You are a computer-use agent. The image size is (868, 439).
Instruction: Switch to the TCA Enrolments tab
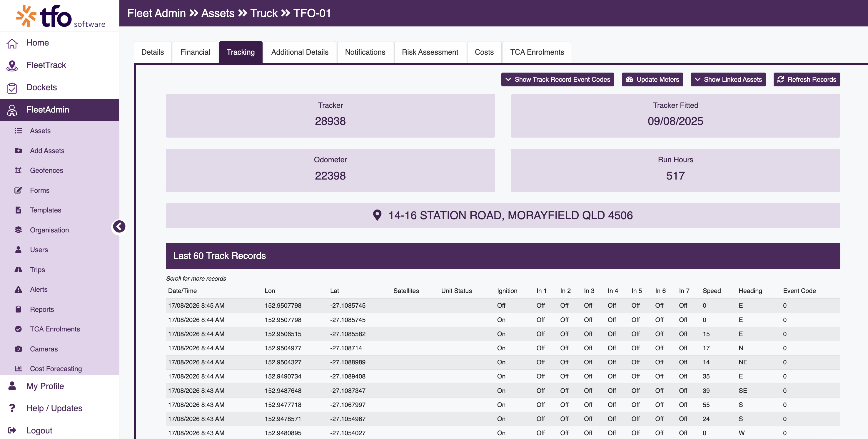click(x=537, y=52)
